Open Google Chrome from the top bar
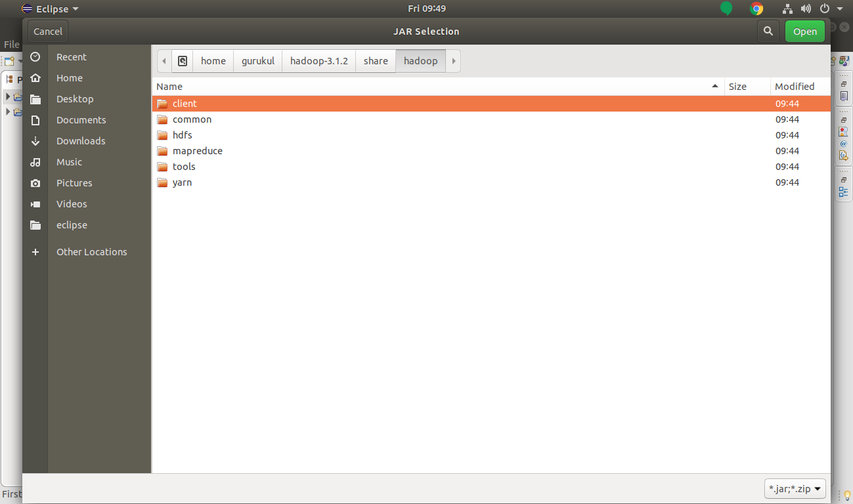 pos(756,9)
